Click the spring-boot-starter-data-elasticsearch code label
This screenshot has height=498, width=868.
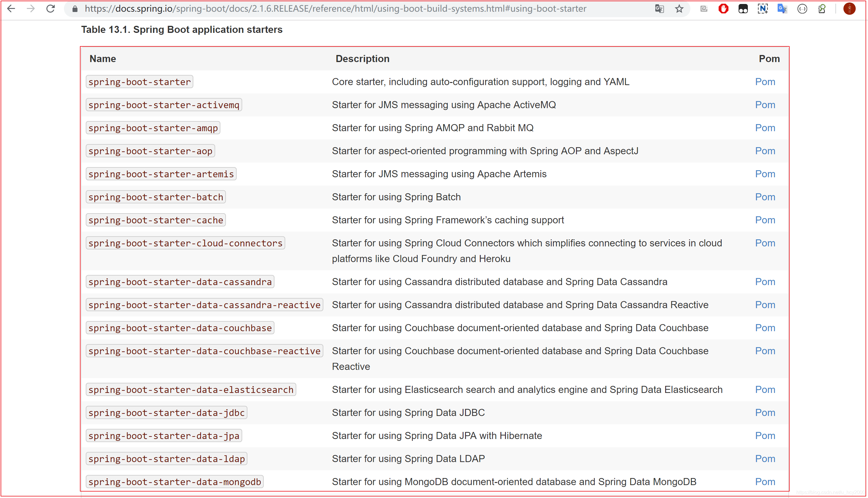tap(191, 390)
